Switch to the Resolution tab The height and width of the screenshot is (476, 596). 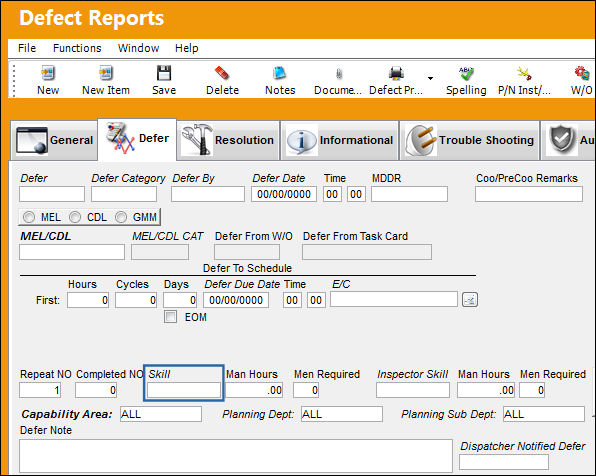click(x=228, y=140)
